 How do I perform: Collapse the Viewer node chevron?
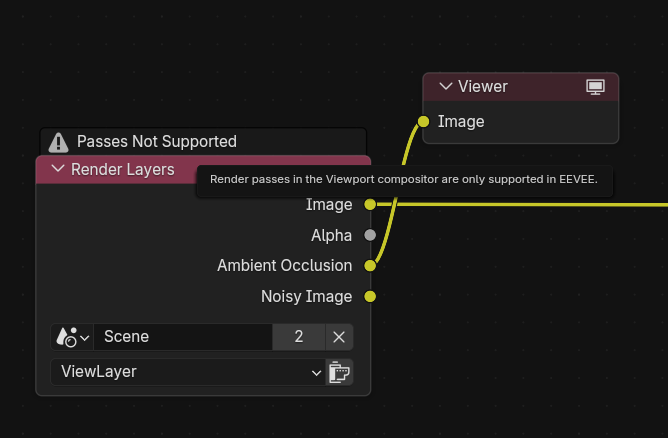click(x=446, y=86)
